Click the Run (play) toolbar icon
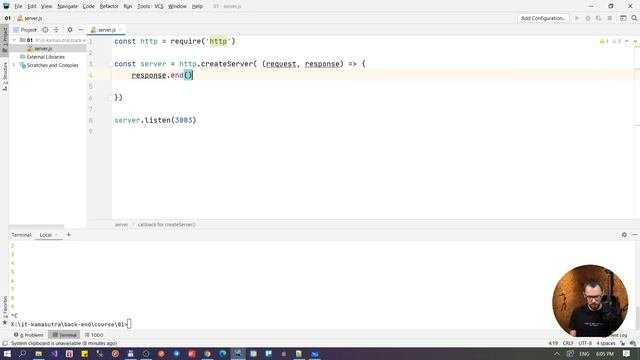The height and width of the screenshot is (360, 640). coord(577,18)
